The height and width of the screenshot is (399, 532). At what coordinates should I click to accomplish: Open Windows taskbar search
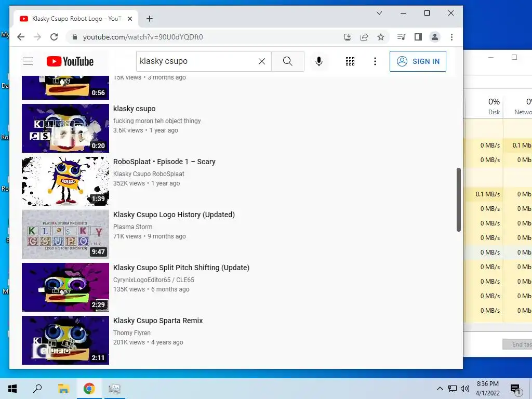[x=37, y=389]
